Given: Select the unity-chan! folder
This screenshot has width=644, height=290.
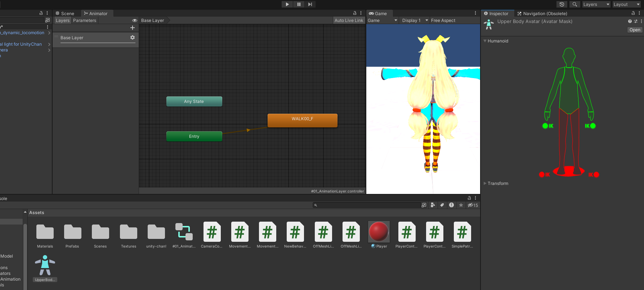Looking at the screenshot, I should (x=156, y=236).
